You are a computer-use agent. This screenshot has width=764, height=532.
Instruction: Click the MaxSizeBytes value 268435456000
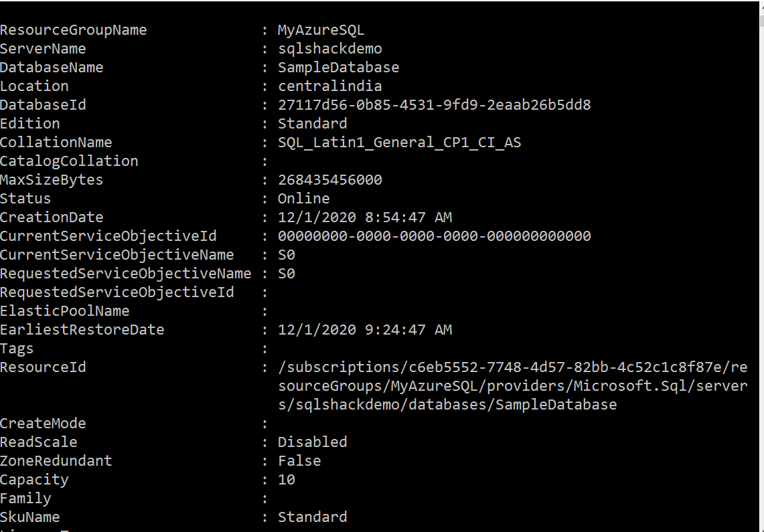pos(330,180)
